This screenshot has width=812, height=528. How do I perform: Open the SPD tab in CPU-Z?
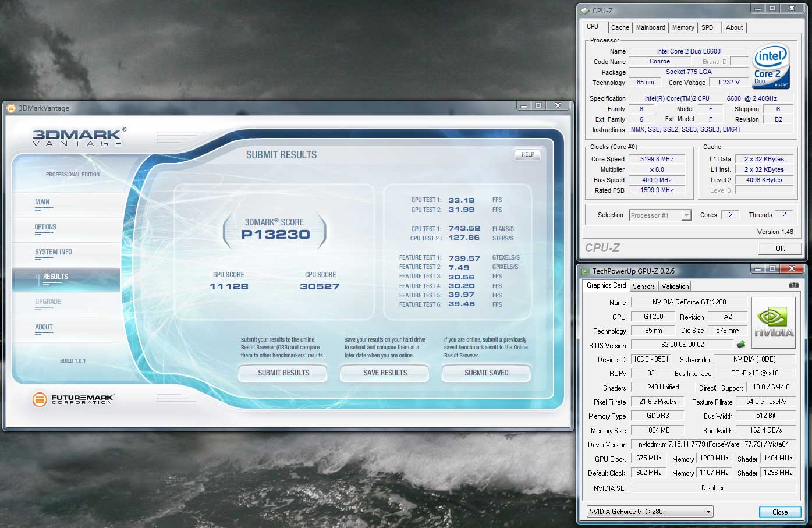[x=707, y=27]
